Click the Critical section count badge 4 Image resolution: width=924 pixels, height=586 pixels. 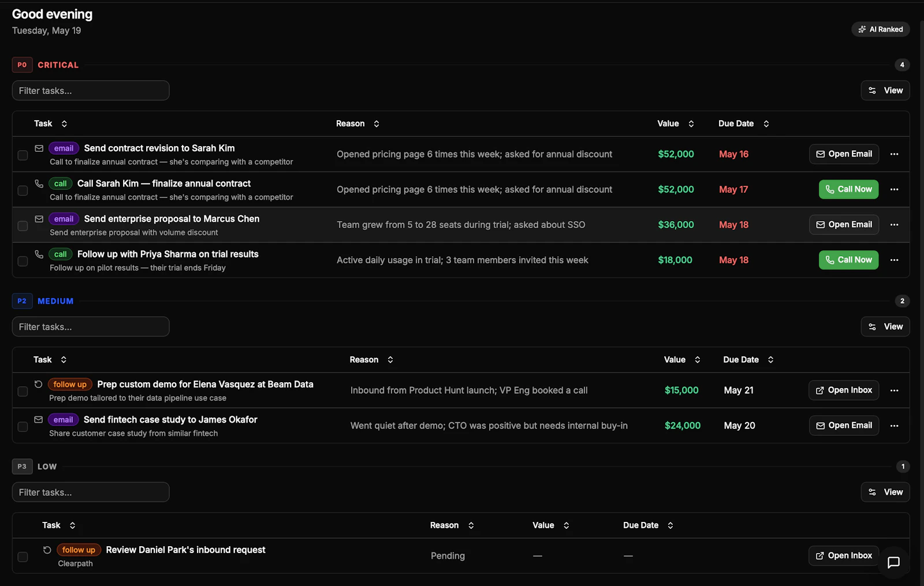(902, 65)
